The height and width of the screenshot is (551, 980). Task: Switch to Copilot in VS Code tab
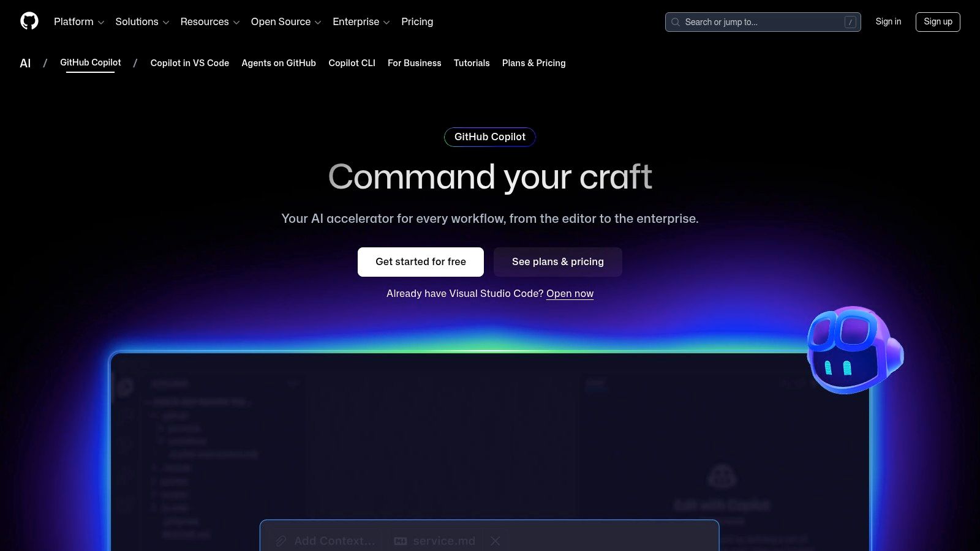(190, 63)
